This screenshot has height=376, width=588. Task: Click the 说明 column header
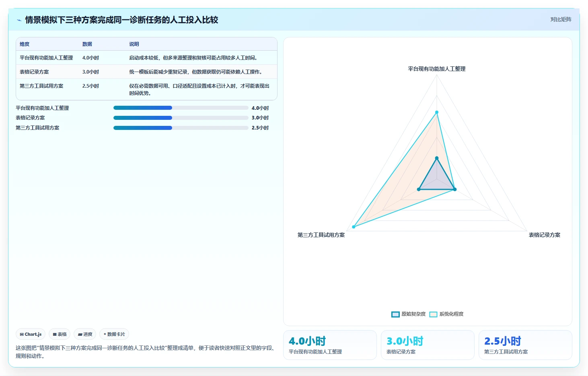click(x=134, y=44)
